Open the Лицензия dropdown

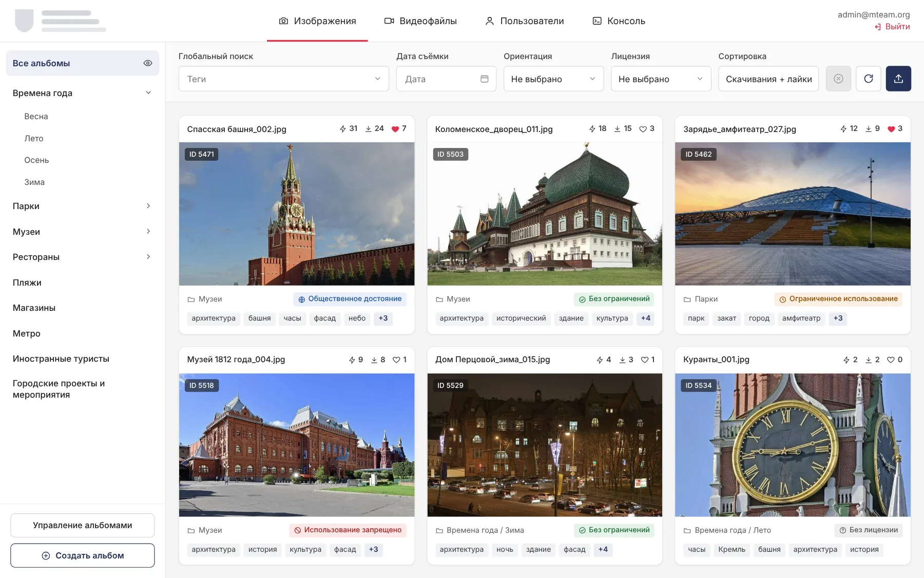[x=661, y=79]
